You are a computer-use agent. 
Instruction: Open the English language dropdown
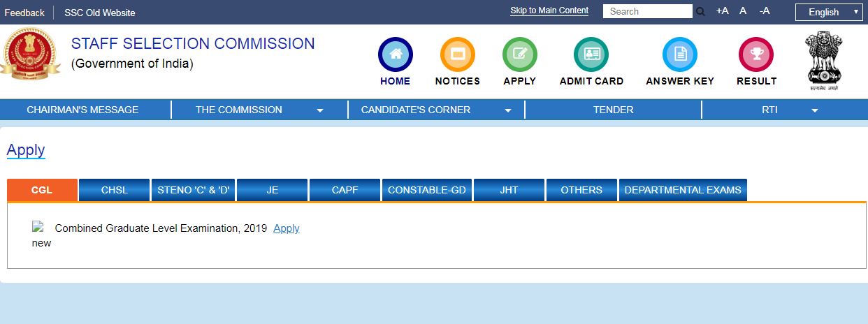(829, 12)
